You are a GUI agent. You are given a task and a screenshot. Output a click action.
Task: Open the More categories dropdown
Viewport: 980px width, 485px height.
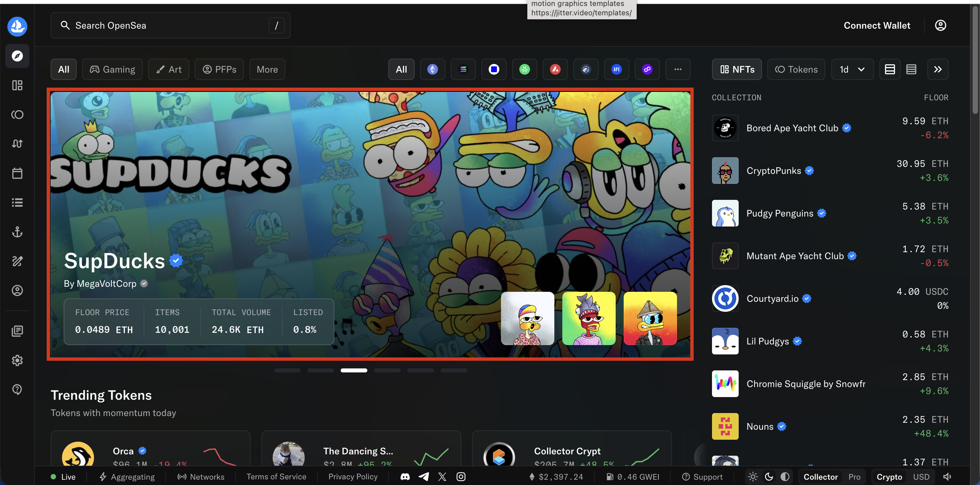pyautogui.click(x=267, y=69)
